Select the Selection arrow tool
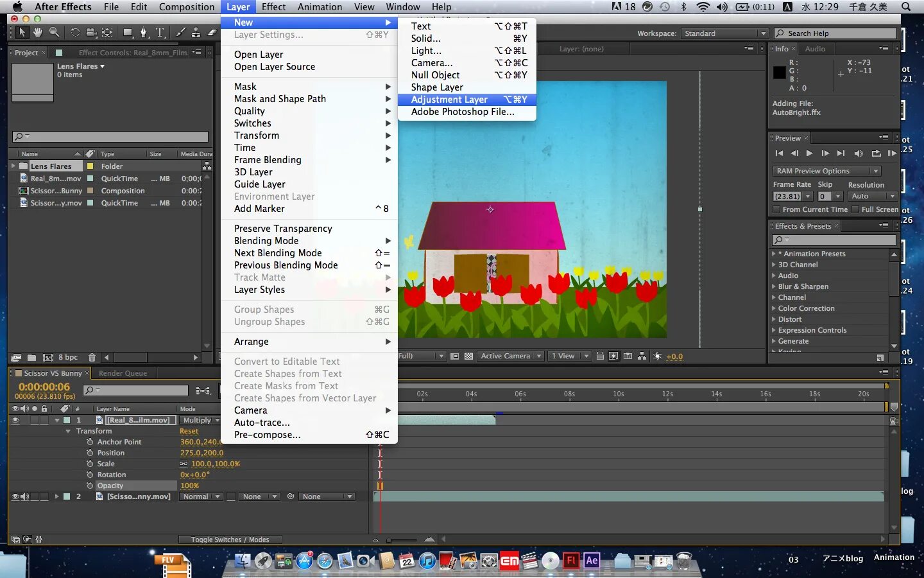This screenshot has height=578, width=924. tap(22, 32)
